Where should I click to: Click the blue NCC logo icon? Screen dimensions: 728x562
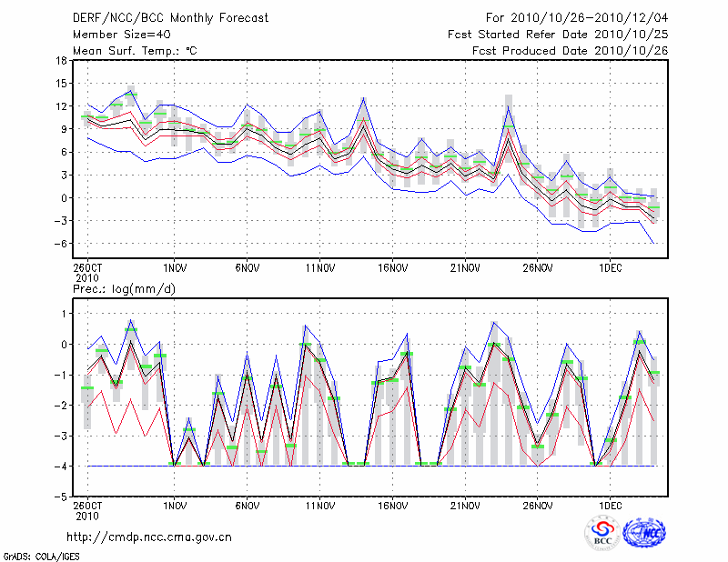click(x=644, y=533)
